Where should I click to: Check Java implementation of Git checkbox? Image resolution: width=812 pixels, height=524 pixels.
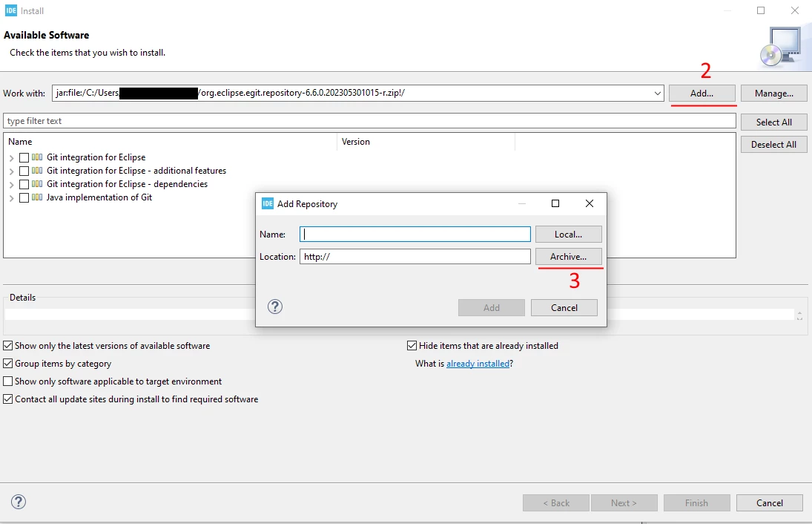[x=24, y=198]
